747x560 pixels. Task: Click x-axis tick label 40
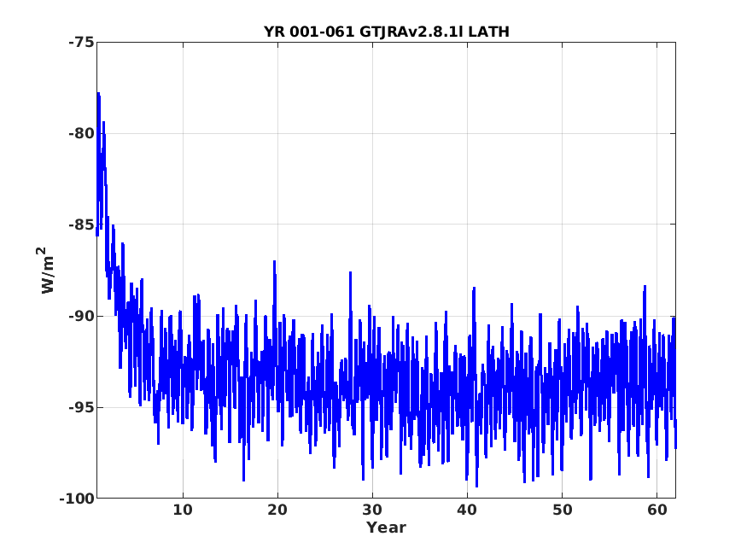pyautogui.click(x=467, y=510)
